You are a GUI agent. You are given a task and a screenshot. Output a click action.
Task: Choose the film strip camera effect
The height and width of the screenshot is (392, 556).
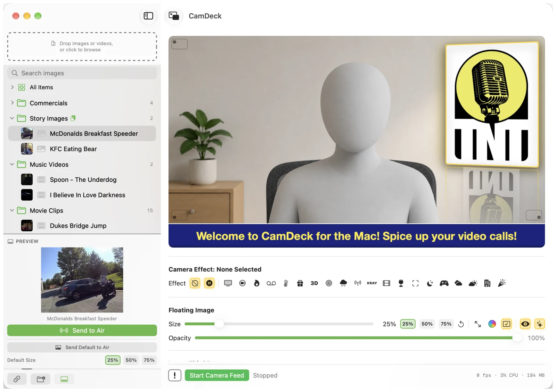pos(386,283)
